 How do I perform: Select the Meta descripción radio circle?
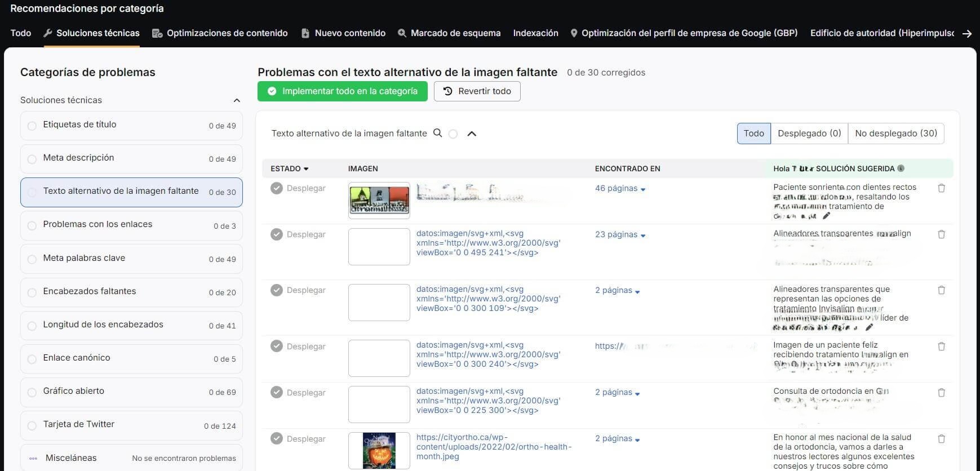pyautogui.click(x=32, y=159)
